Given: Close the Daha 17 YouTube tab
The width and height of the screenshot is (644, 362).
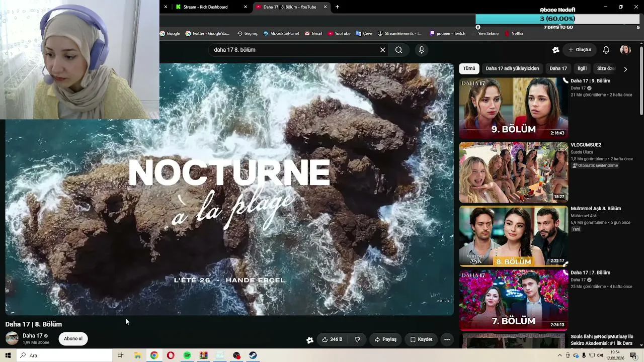Looking at the screenshot, I should [325, 7].
